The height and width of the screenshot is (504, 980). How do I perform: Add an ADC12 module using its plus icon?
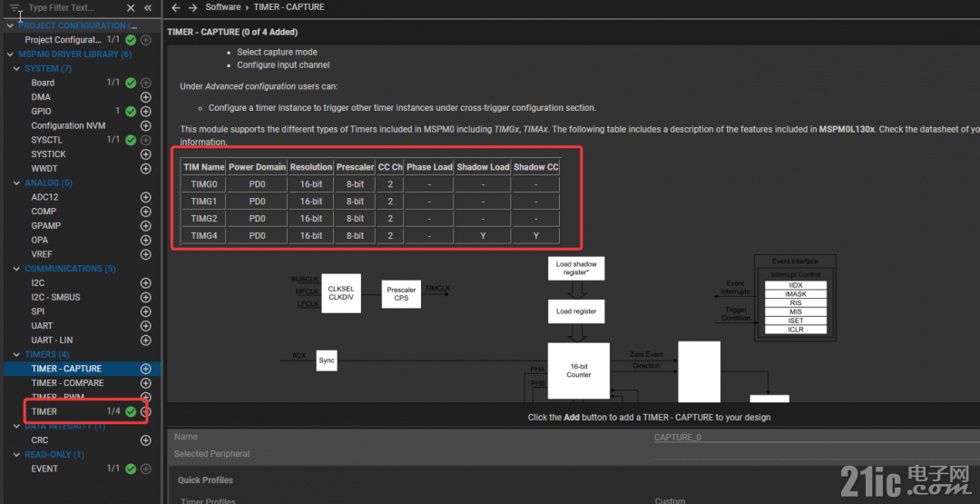click(145, 197)
